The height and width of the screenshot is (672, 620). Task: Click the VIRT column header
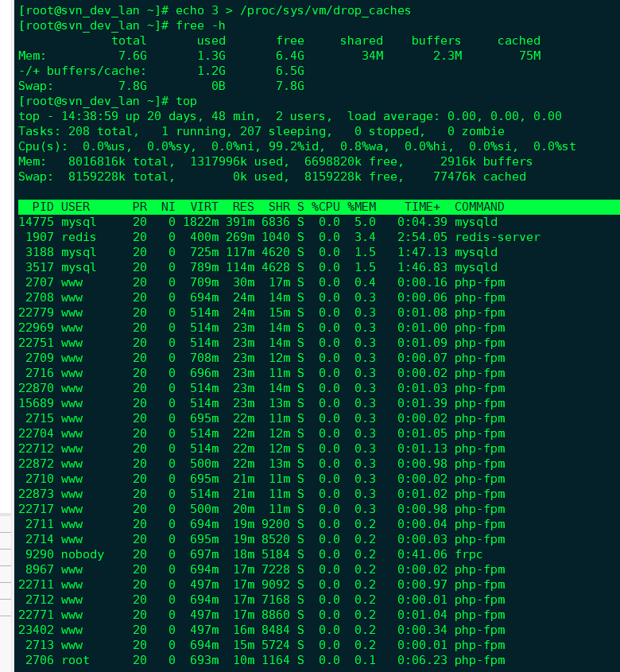(x=204, y=207)
